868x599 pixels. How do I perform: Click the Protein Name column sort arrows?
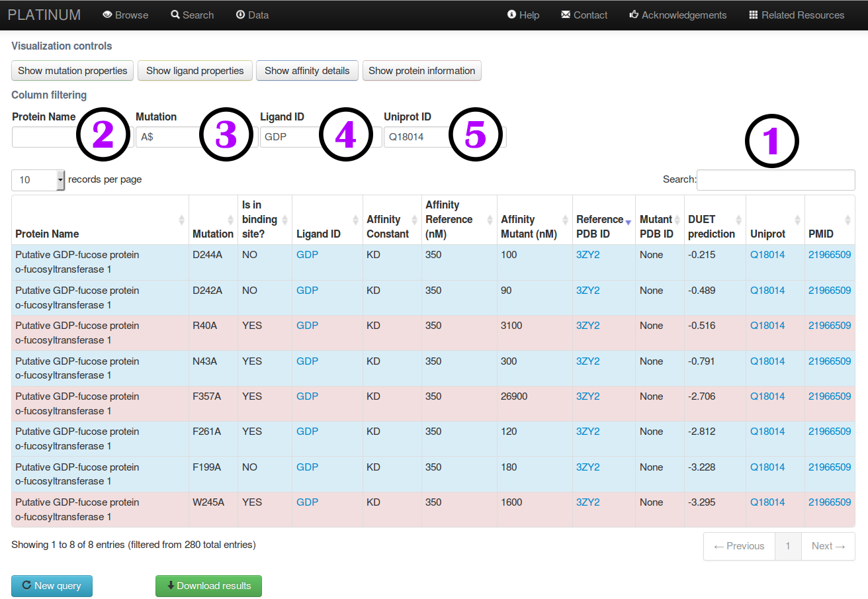tap(181, 220)
